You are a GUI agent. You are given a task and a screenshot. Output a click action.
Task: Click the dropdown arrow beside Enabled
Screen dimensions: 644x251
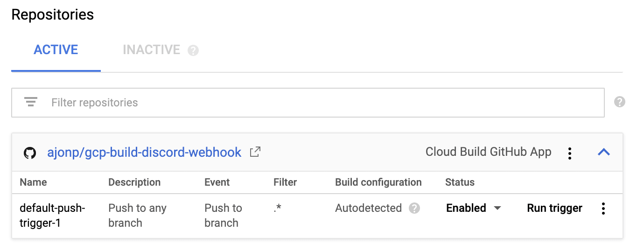pyautogui.click(x=497, y=208)
